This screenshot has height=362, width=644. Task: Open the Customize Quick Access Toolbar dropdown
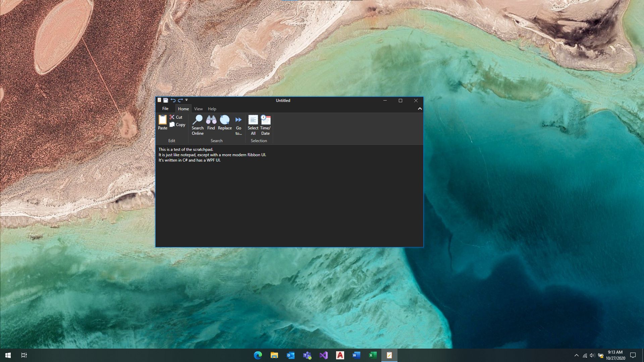pos(186,100)
